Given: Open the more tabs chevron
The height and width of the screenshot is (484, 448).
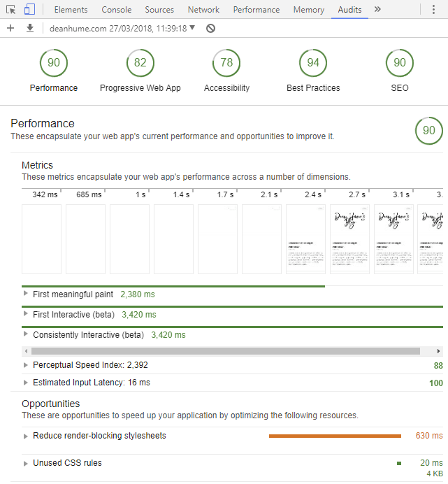Looking at the screenshot, I should (x=377, y=10).
